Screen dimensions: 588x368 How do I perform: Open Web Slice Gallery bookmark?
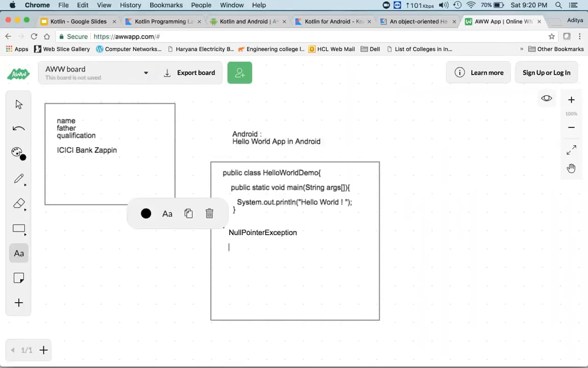(62, 49)
